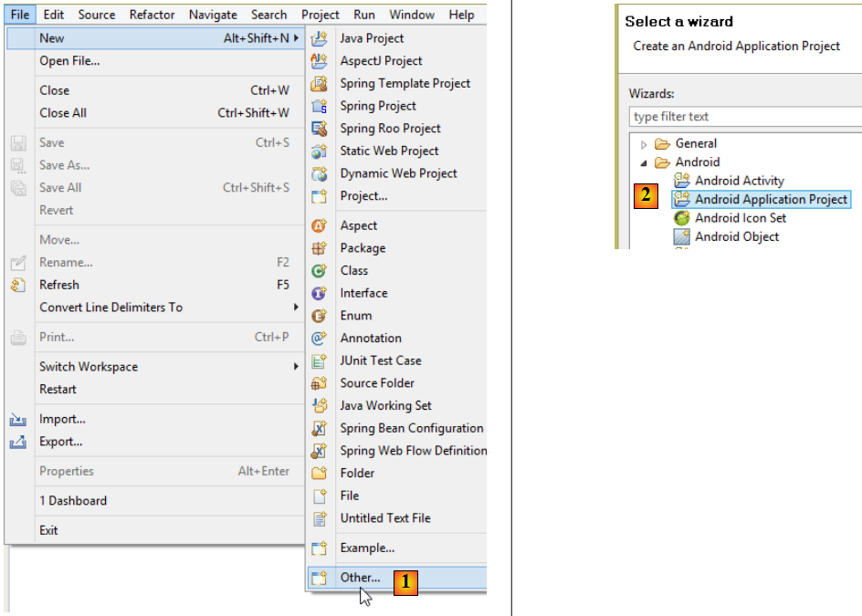Click the Spring Roo Project icon
Image resolution: width=862 pixels, height=616 pixels.
(319, 129)
